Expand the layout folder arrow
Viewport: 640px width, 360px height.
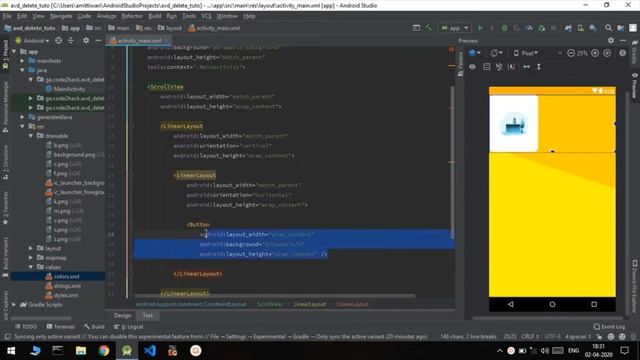[31, 248]
